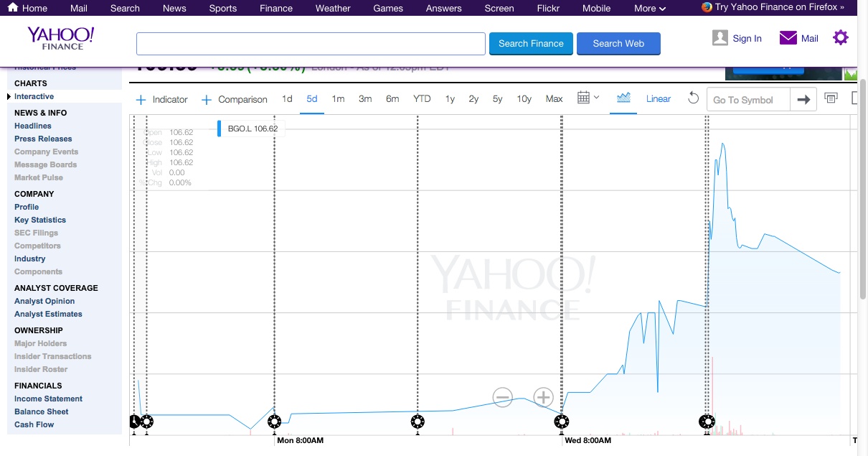Go to News in the top bar

tap(174, 9)
